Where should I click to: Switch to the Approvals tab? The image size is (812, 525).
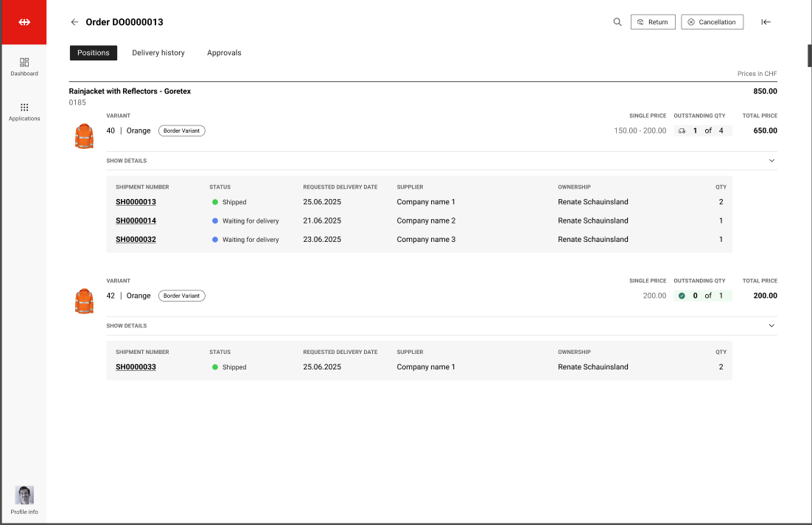[x=224, y=53]
